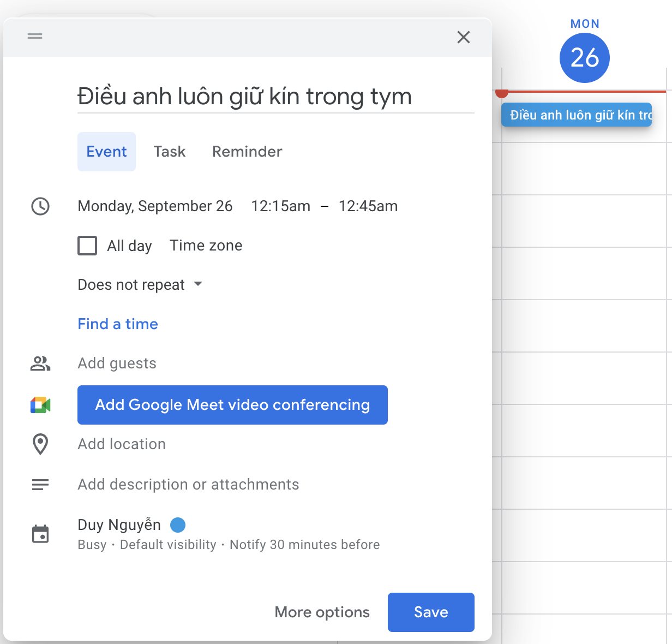Open the Duy Nguyễn calendar settings
This screenshot has height=644, width=672.
click(119, 525)
